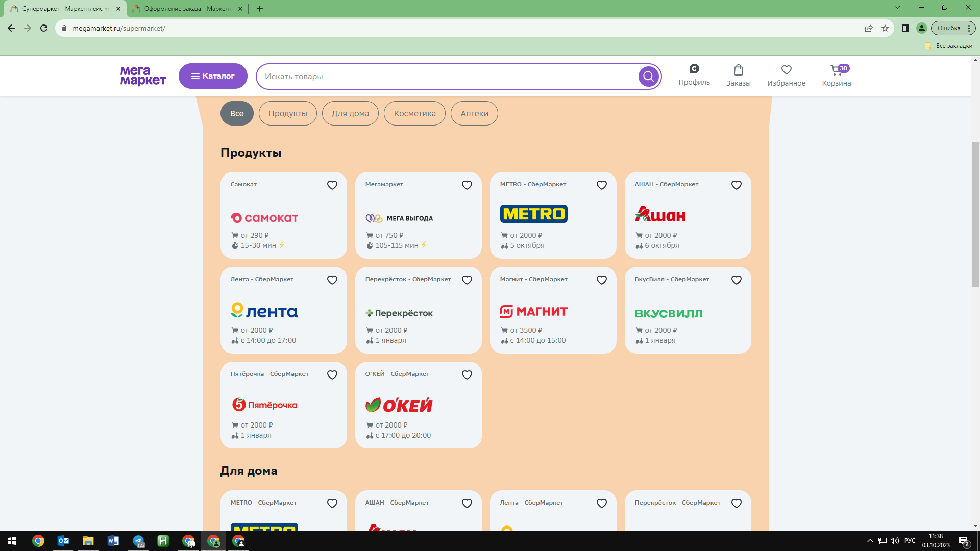Screen dimensions: 980x551
Task: Switch the РУС input language
Action: click(x=910, y=541)
